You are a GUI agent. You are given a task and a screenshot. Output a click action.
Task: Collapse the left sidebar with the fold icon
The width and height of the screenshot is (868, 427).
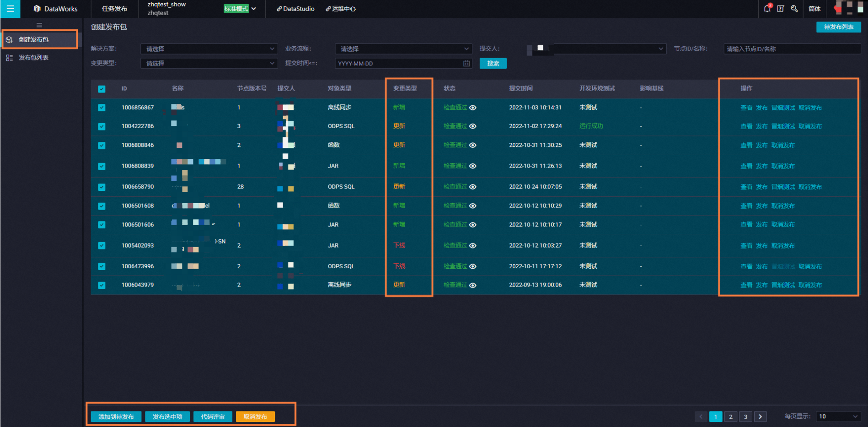tap(39, 25)
